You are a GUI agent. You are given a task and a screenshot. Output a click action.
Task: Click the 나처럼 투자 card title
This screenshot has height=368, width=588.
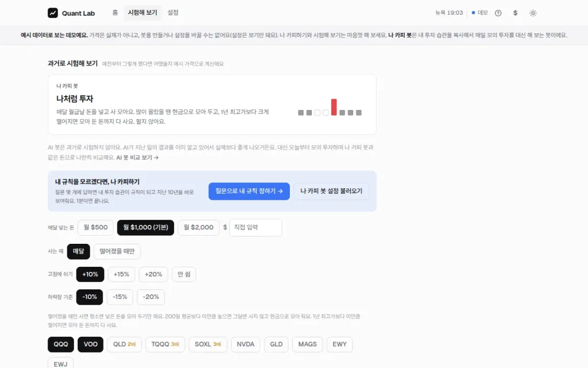(x=75, y=99)
